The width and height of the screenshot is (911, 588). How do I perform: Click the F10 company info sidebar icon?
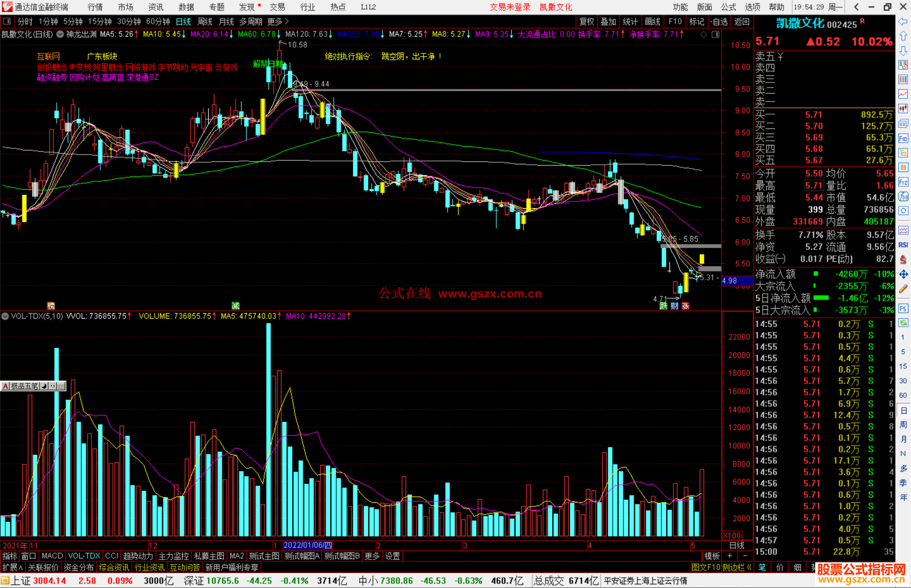[x=903, y=138]
